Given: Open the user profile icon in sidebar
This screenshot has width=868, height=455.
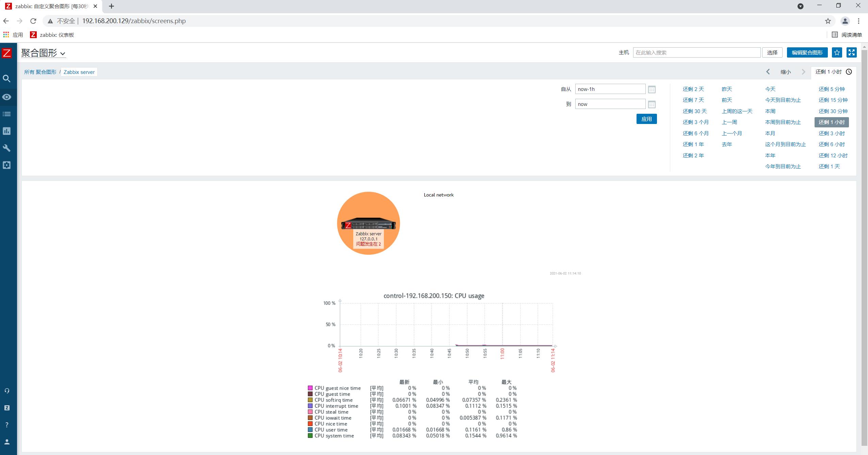Looking at the screenshot, I should (x=7, y=442).
